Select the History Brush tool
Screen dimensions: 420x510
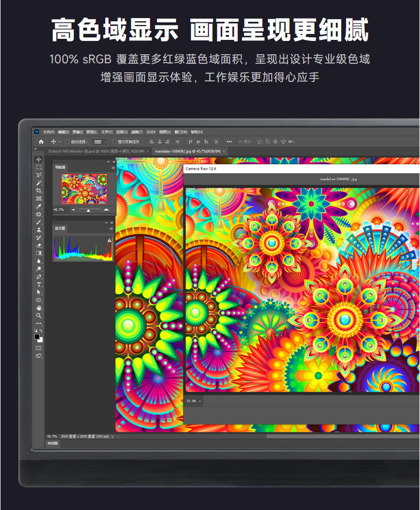pyautogui.click(x=39, y=237)
